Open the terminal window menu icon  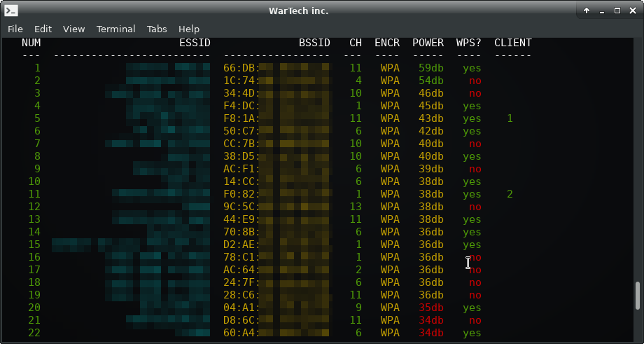[11, 11]
